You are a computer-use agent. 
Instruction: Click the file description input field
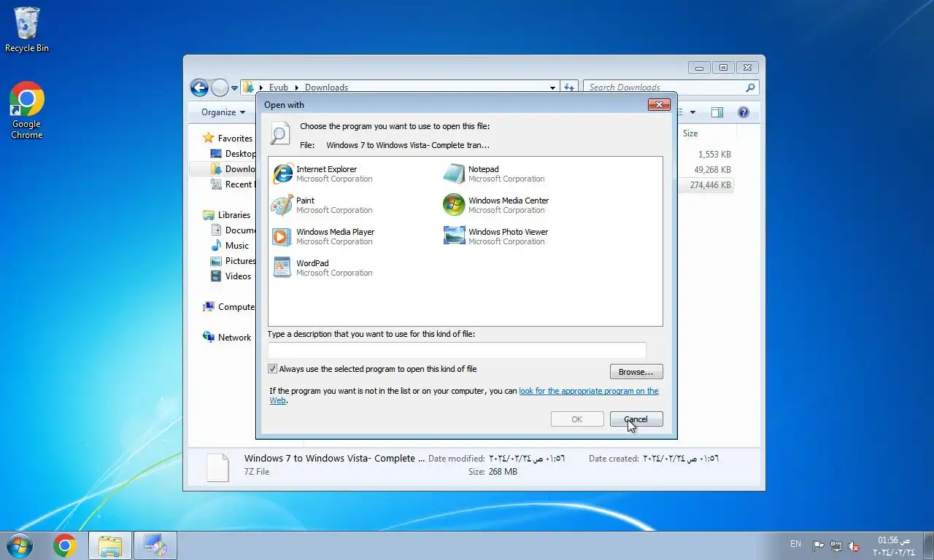457,351
